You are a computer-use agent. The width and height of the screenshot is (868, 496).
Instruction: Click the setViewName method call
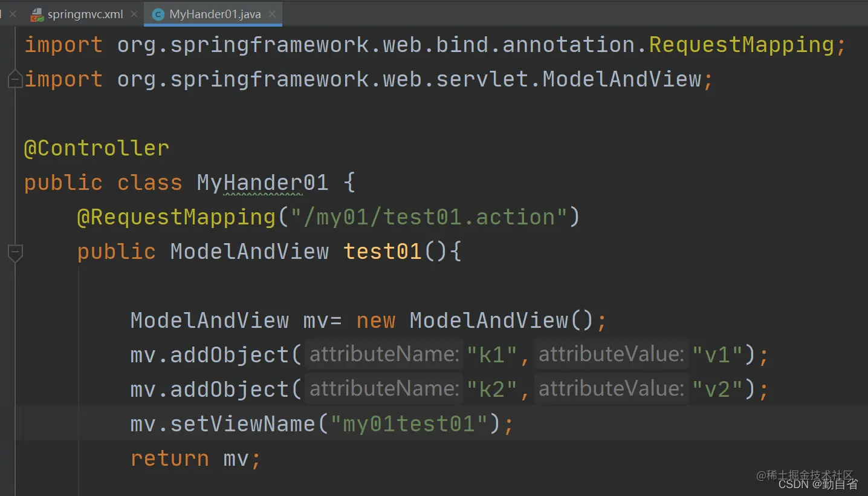click(243, 424)
